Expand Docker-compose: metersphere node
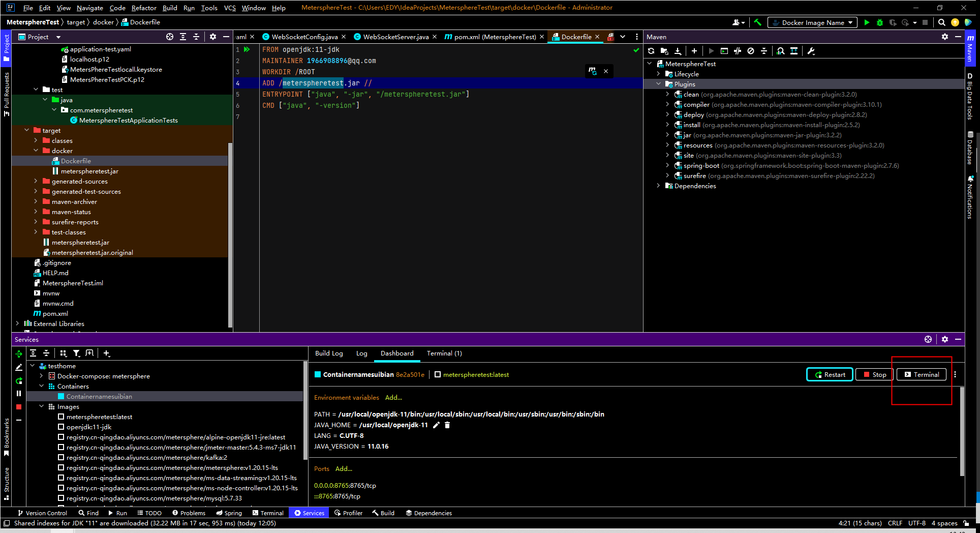The image size is (980, 533). [x=41, y=376]
